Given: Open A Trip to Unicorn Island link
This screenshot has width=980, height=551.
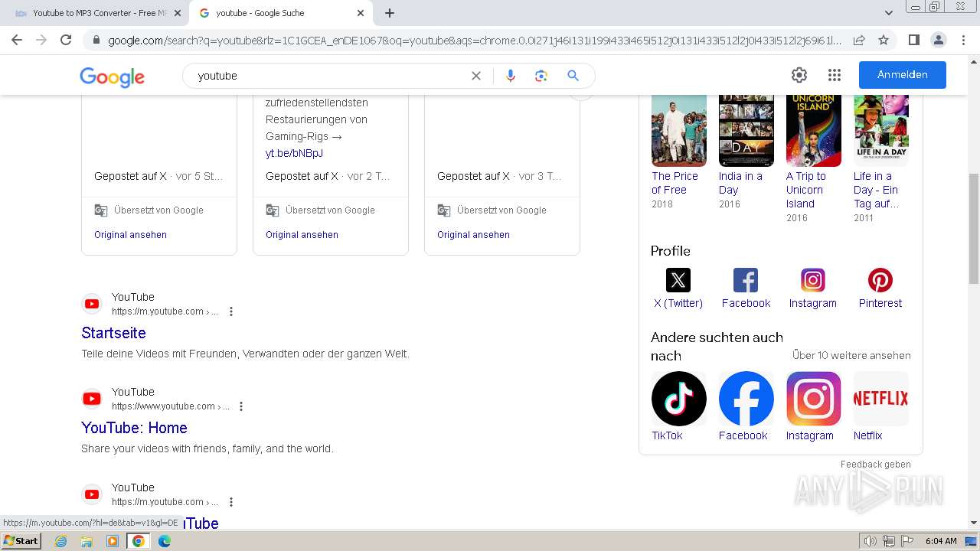Looking at the screenshot, I should tap(806, 190).
